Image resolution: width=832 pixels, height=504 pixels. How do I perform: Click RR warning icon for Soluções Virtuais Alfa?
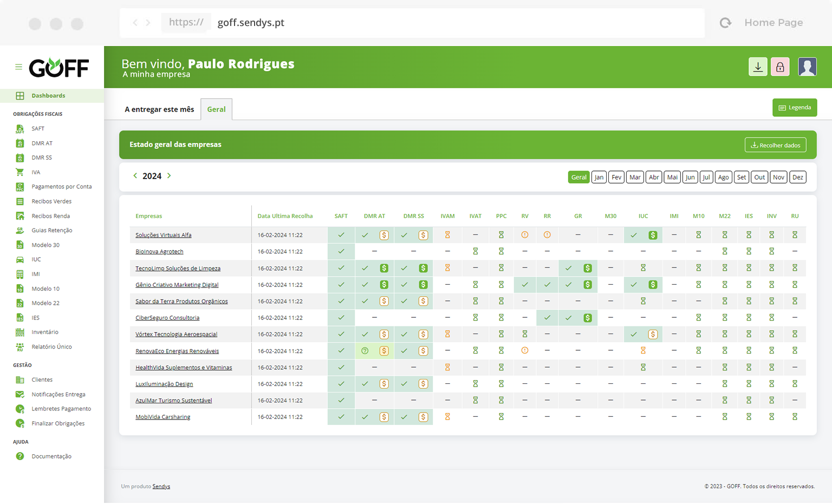click(547, 235)
